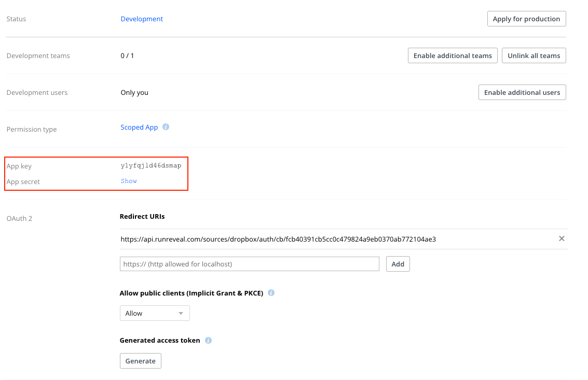Screen dimensions: 588x380
Task: Click the info icon beside Allow public clients
Action: point(270,292)
